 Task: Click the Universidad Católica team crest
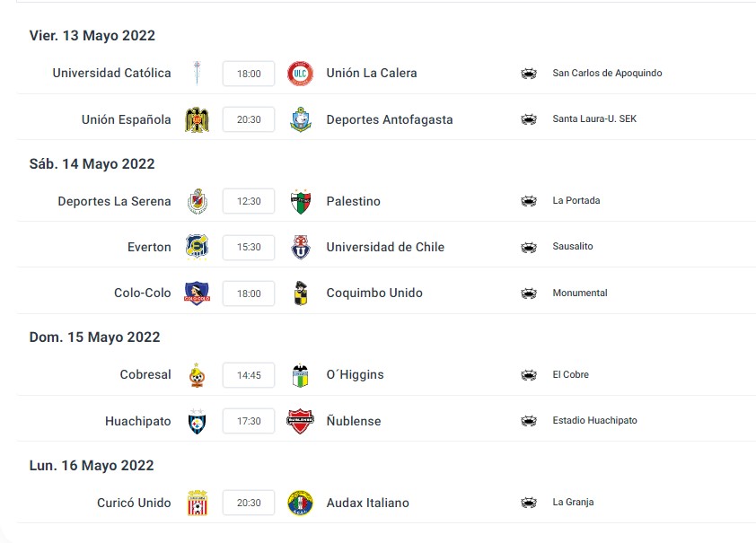[198, 73]
